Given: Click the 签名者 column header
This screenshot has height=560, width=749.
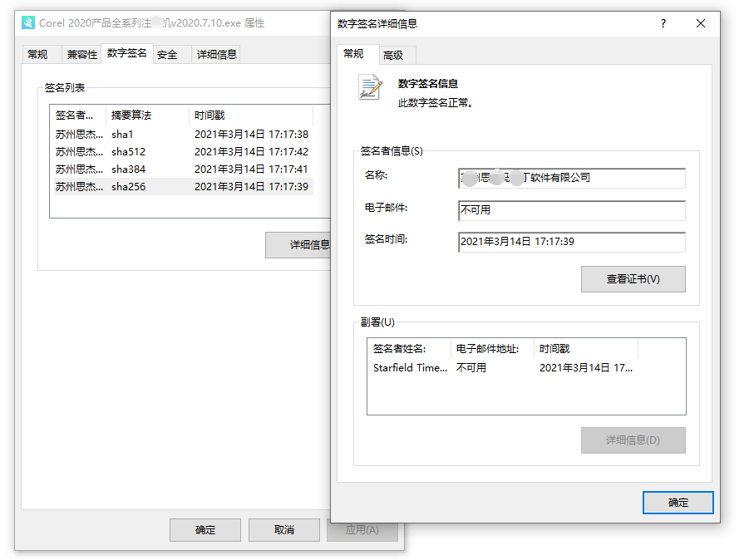Looking at the screenshot, I should pyautogui.click(x=78, y=115).
